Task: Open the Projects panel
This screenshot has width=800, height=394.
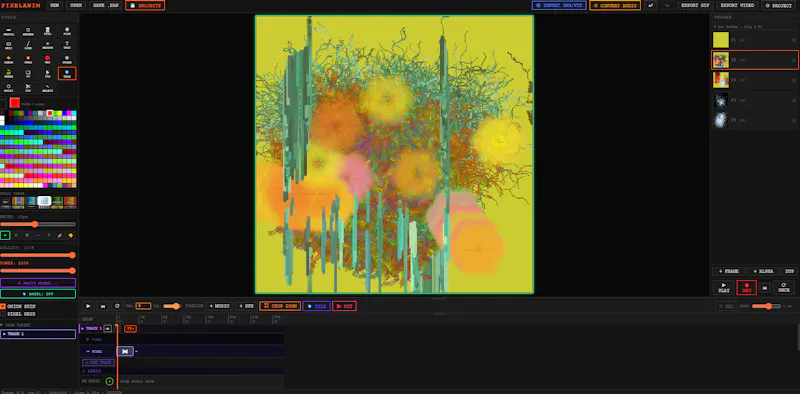Action: point(145,6)
